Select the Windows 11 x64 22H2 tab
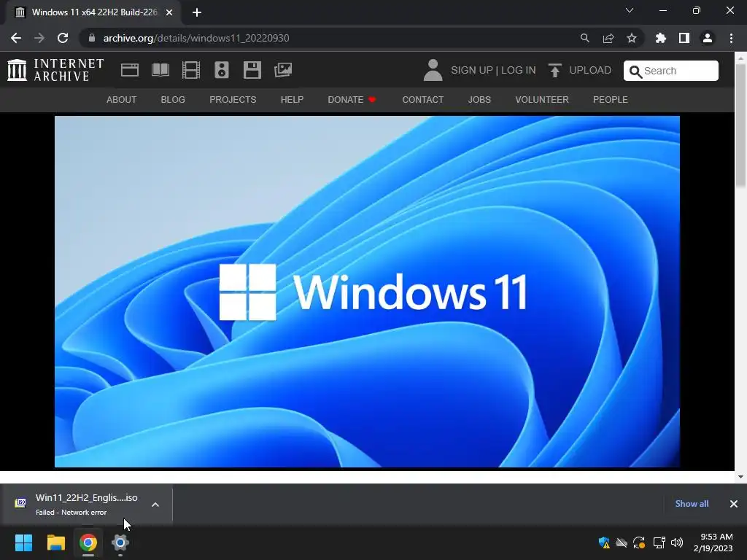Image resolution: width=747 pixels, height=560 pixels. tap(93, 12)
